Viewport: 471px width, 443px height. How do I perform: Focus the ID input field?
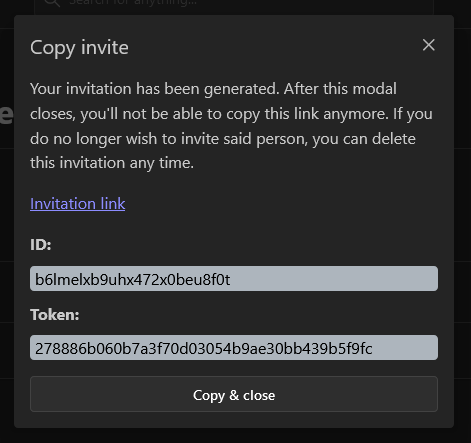click(x=234, y=279)
